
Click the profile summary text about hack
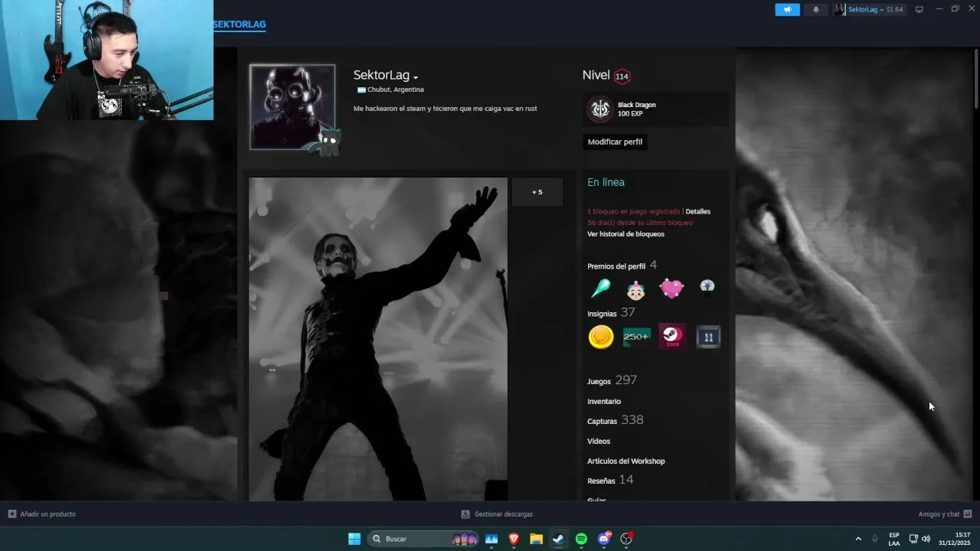coord(445,109)
